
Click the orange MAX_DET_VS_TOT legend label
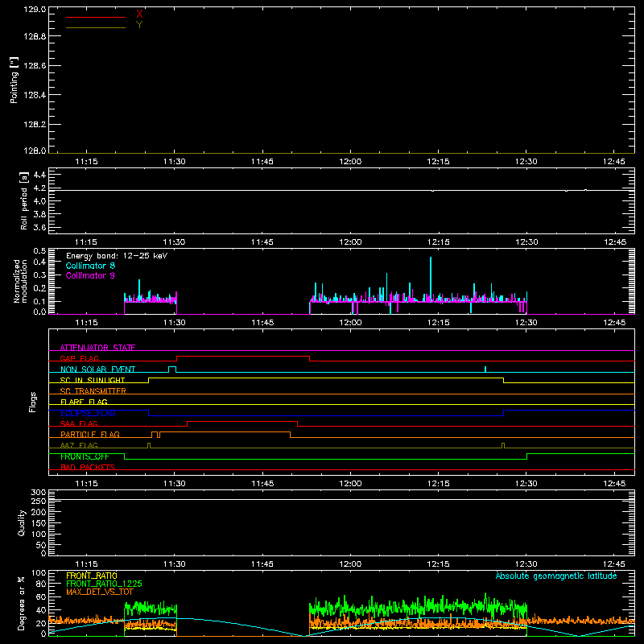(100, 592)
